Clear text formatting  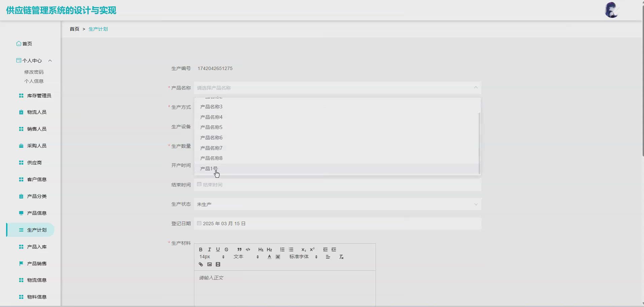pos(341,257)
